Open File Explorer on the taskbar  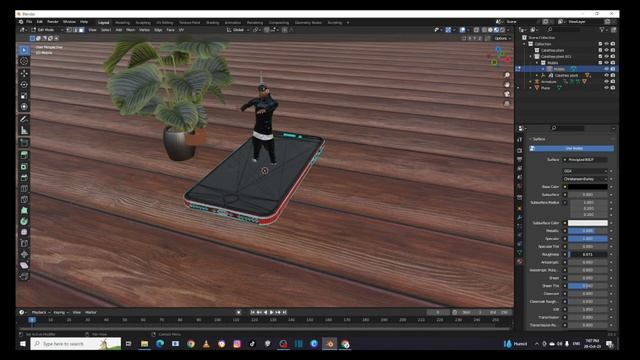[x=144, y=344]
